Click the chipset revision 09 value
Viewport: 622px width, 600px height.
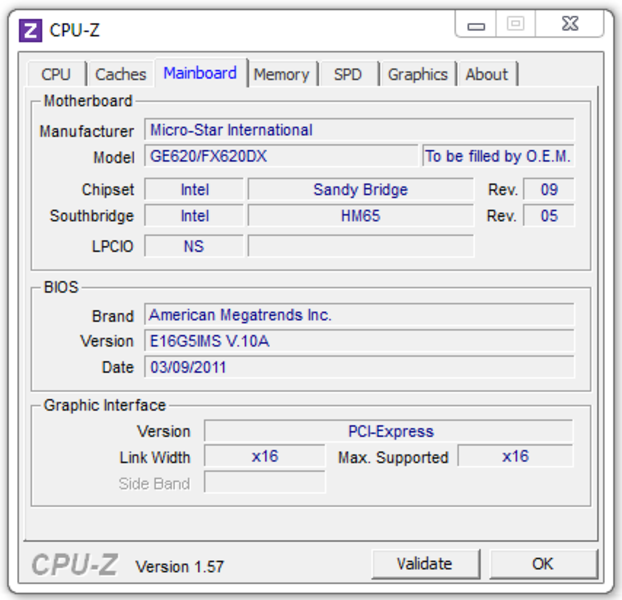click(549, 189)
